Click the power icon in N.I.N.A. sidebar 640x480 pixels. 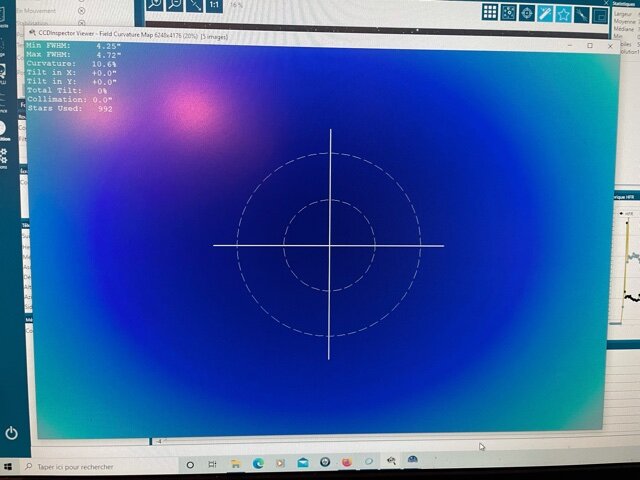click(11, 433)
